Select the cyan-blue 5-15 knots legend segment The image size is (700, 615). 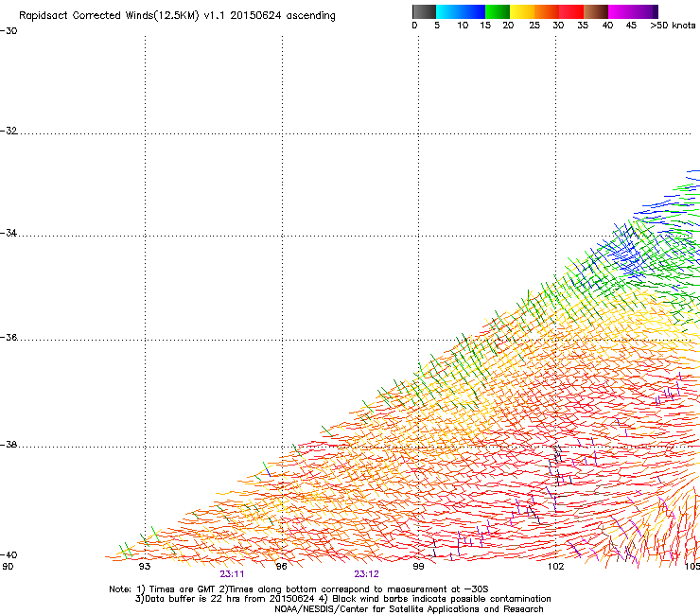461,11
